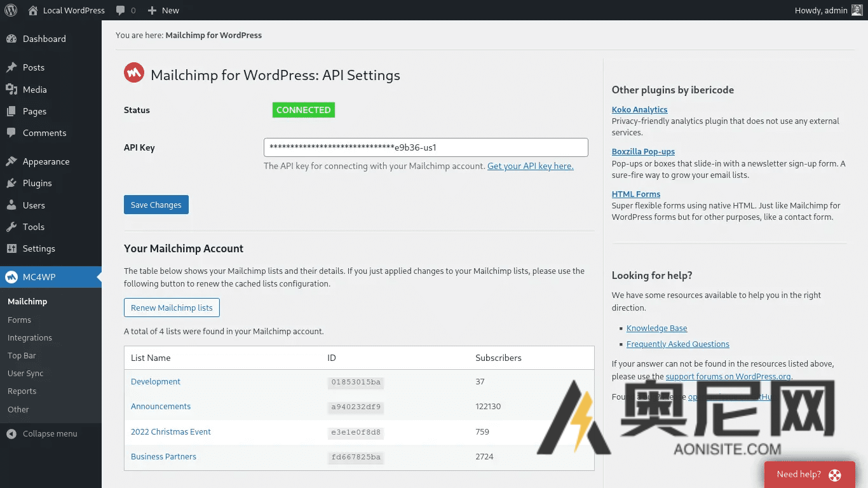Follow the Get your API key here link

tap(531, 166)
